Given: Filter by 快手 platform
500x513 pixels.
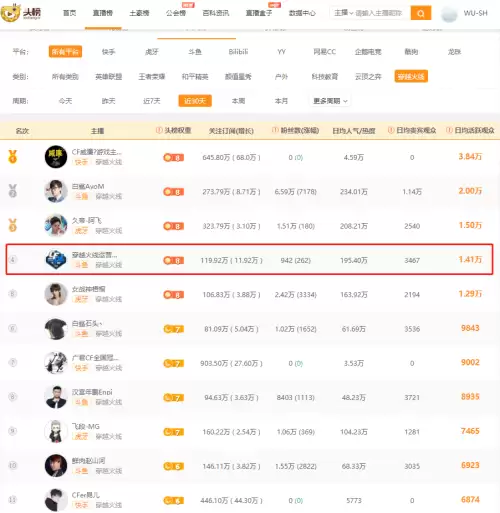Looking at the screenshot, I should tap(109, 52).
